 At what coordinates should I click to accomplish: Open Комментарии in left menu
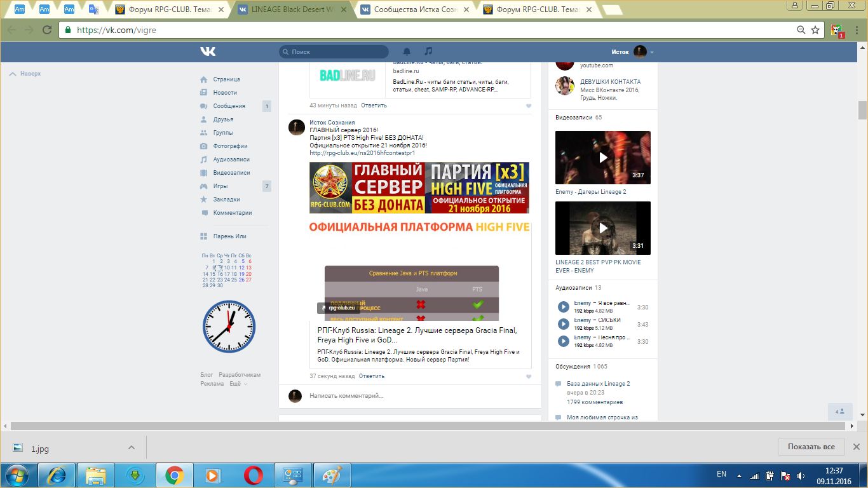point(233,213)
